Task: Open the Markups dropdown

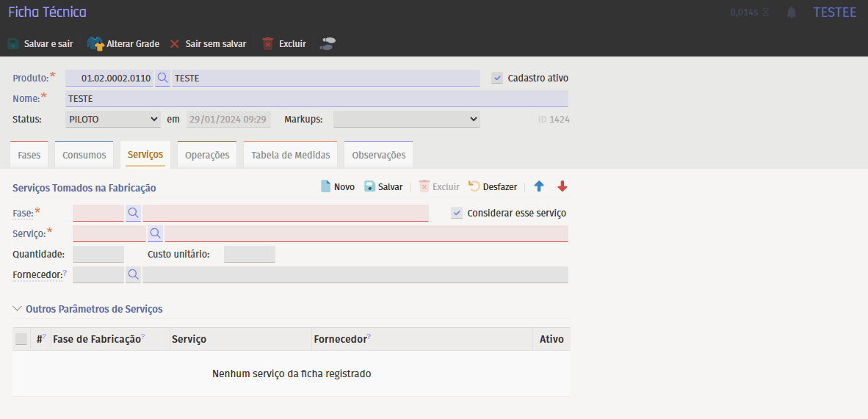Action: coord(406,119)
